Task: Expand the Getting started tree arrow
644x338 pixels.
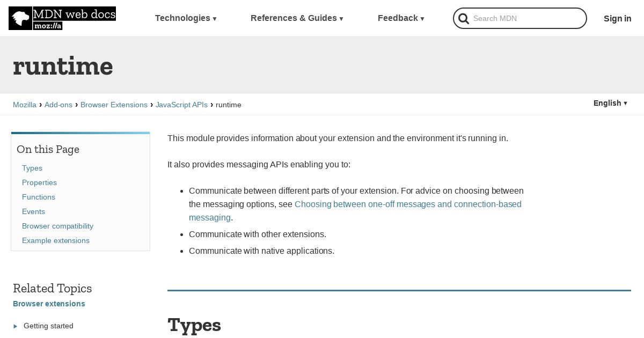Action: coord(16,326)
